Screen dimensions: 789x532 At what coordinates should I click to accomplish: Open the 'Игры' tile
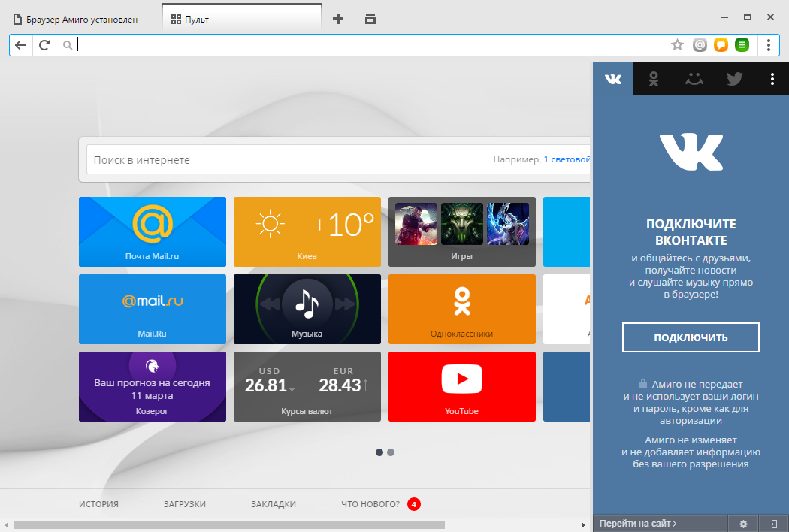[x=462, y=231]
